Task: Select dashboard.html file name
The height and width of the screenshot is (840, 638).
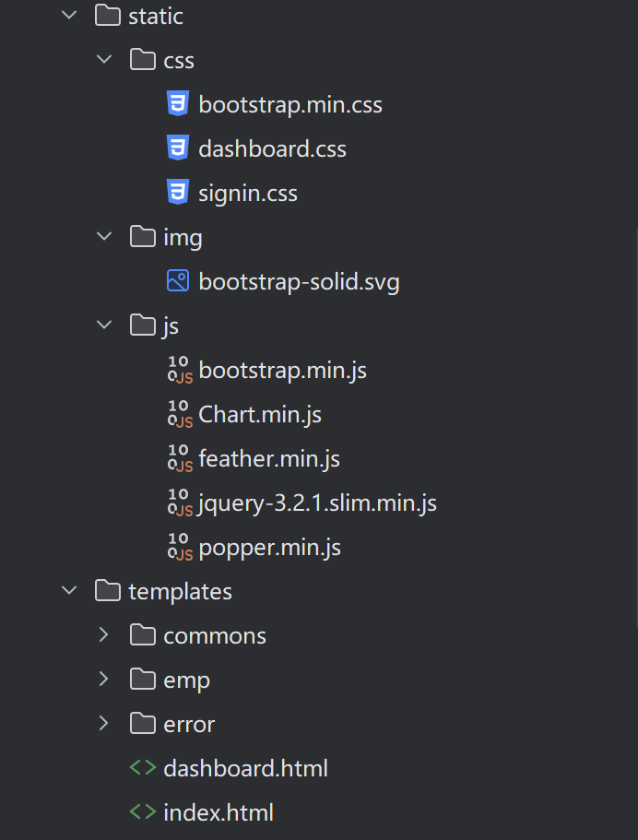Action: 245,769
